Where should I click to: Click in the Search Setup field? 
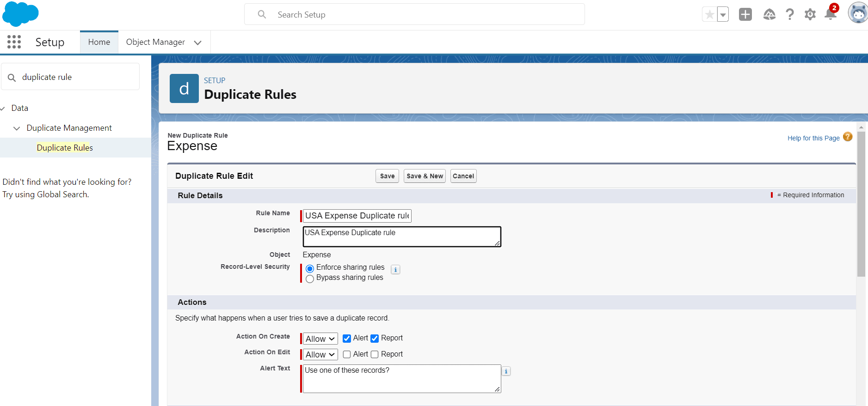(414, 14)
